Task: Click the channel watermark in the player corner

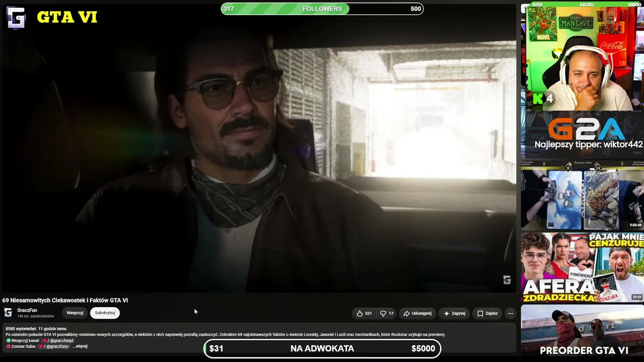Action: (507, 280)
